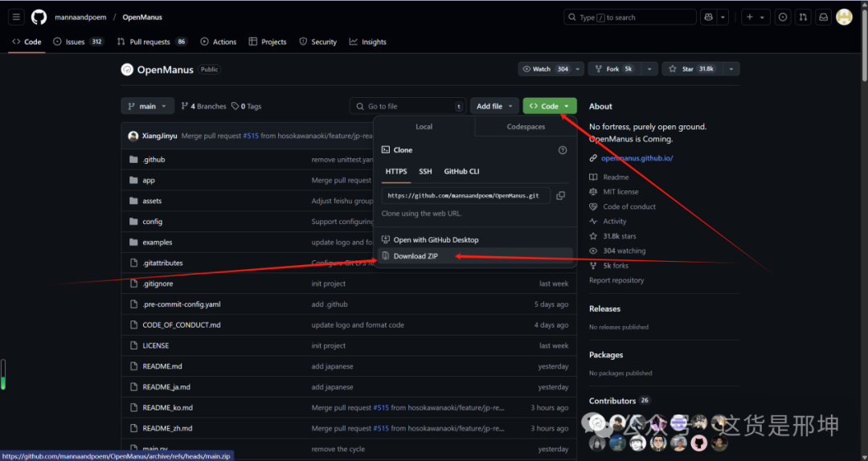This screenshot has width=868, height=461.
Task: Switch to the Pull requests tab
Action: pyautogui.click(x=152, y=42)
